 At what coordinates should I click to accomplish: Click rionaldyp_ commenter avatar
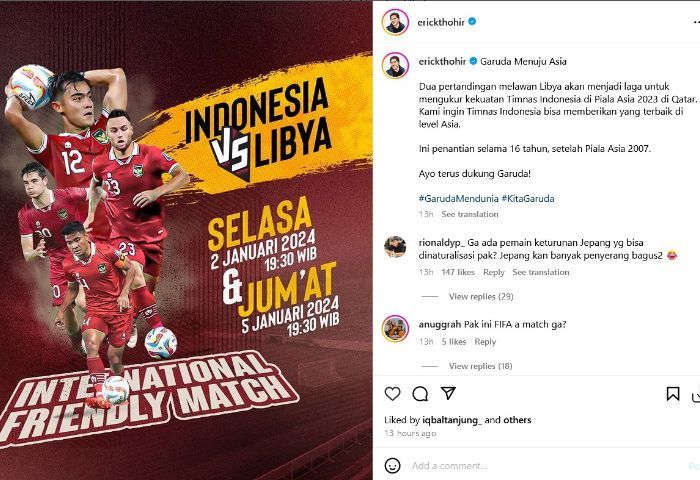click(395, 246)
